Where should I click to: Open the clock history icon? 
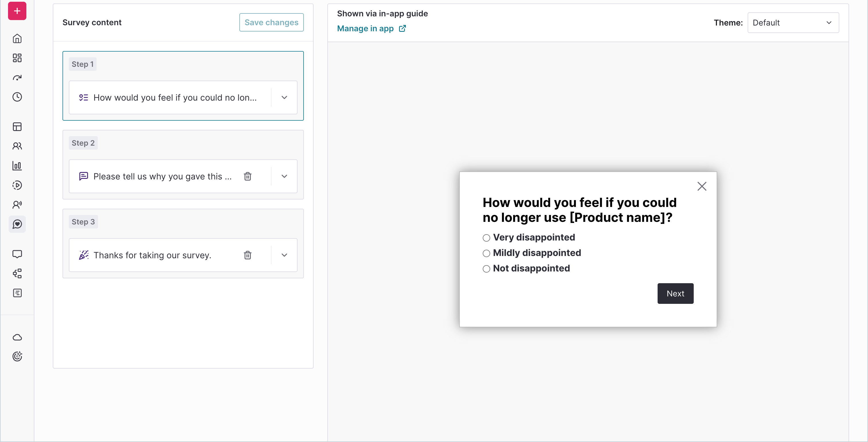pos(17,97)
